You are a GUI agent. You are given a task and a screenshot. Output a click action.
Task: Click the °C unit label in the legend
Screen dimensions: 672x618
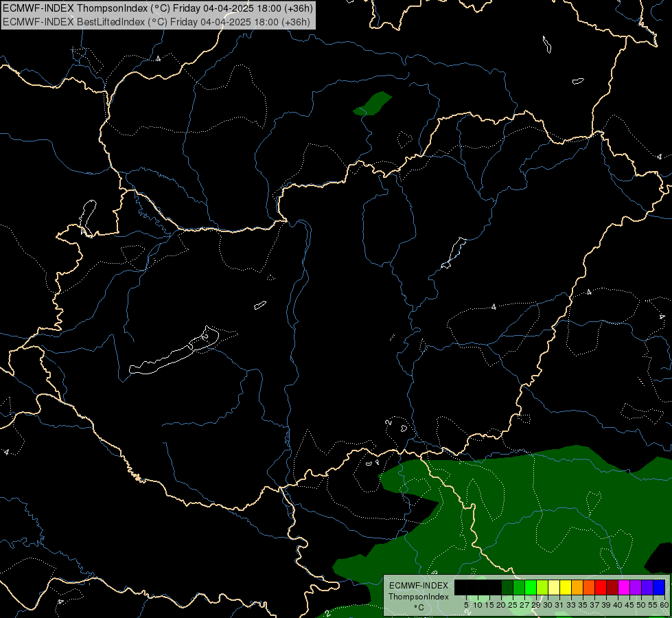point(419,608)
